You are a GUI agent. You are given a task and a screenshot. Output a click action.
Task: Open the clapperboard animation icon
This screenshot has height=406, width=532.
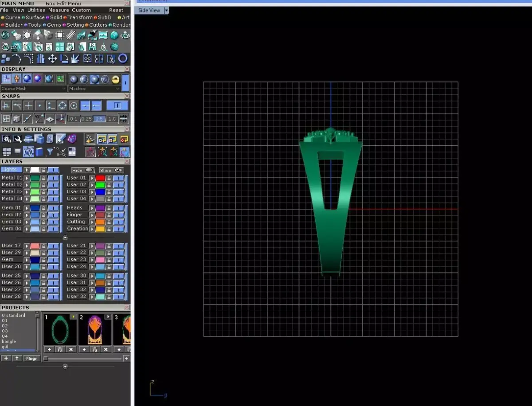(16, 47)
